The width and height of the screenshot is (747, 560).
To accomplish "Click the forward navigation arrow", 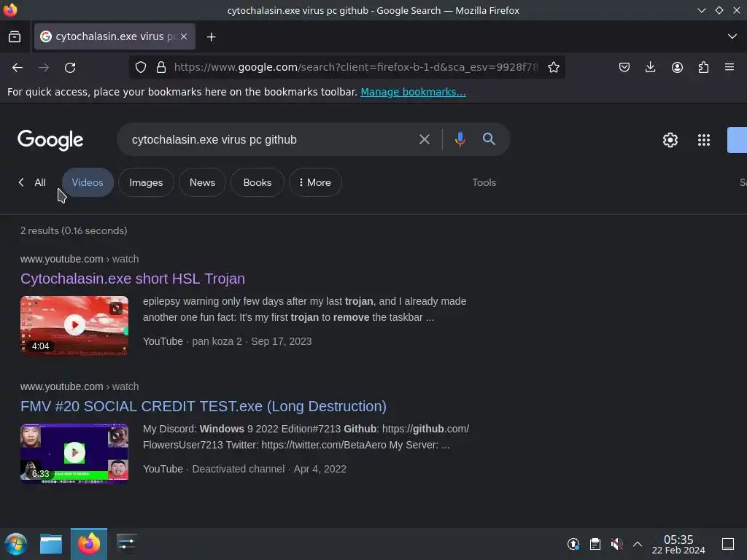I will point(44,68).
